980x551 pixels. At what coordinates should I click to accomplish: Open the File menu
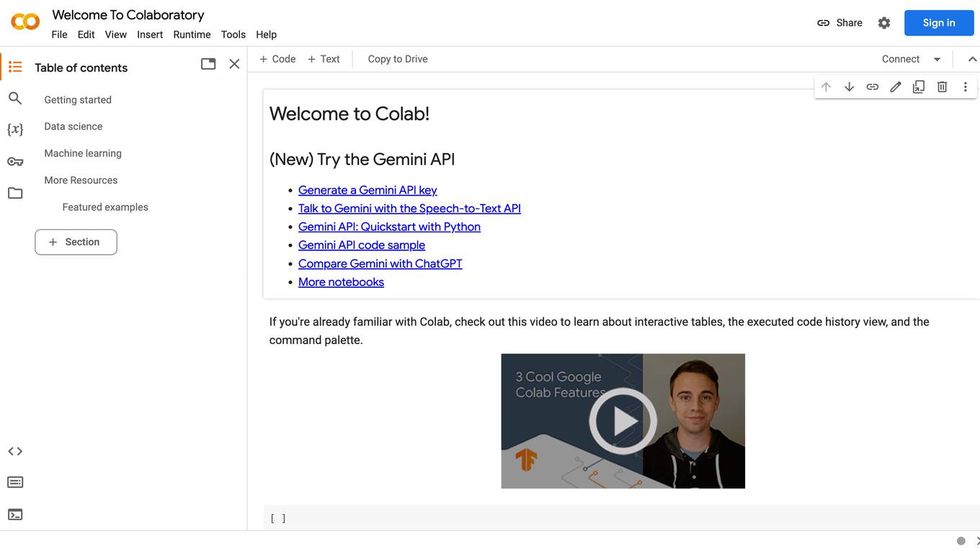coord(59,35)
